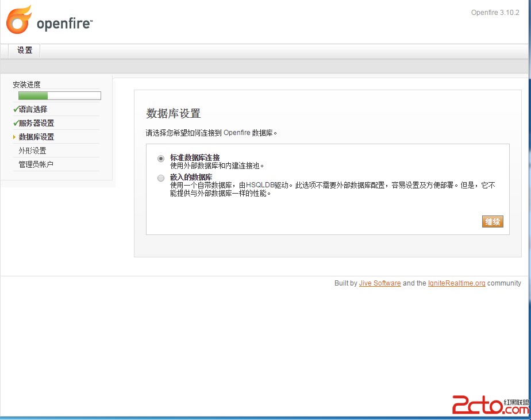The image size is (531, 420).
Task: Click the 管理员帐户 step in sidebar
Action: point(36,164)
